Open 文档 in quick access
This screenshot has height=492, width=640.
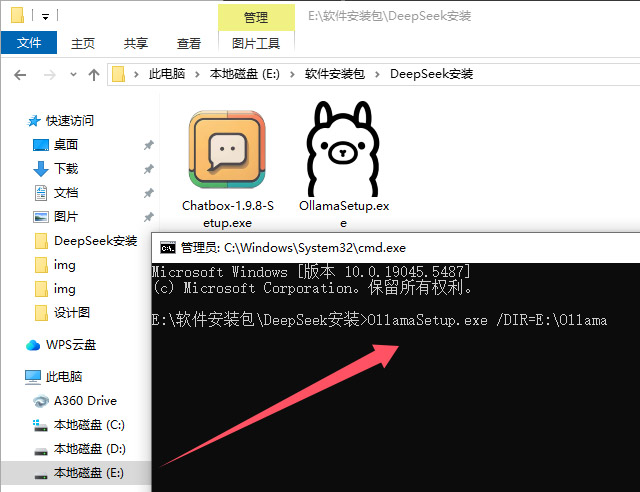tap(66, 193)
